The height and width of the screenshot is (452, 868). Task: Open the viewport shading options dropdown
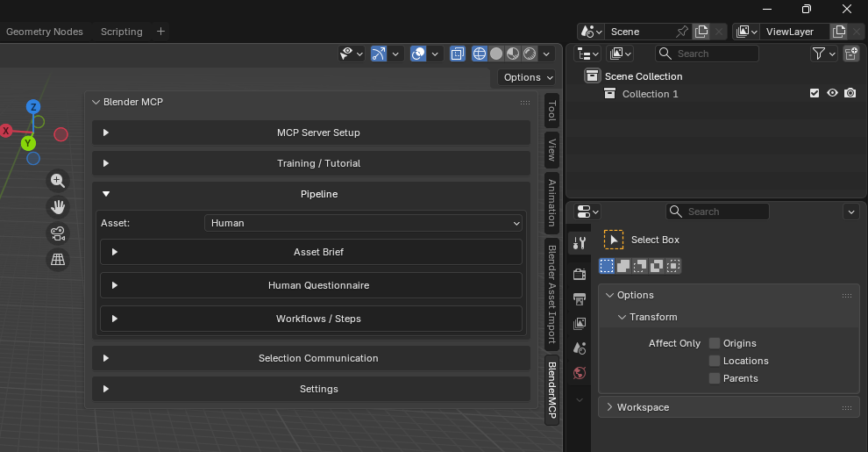tap(546, 54)
